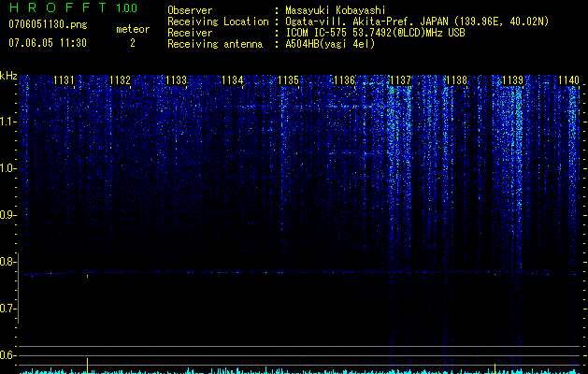Select filename 0706051130.png
Image resolution: width=588 pixels, height=374 pixels.
coord(48,25)
